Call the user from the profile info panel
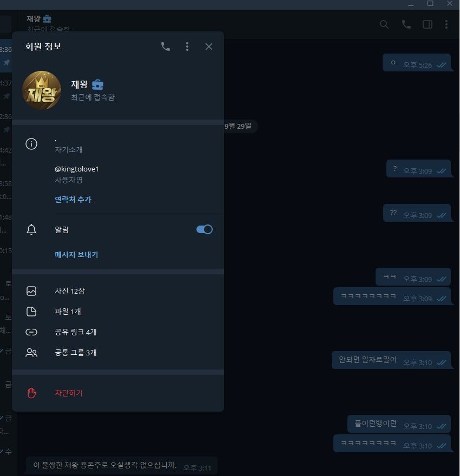The image size is (460, 476). [x=166, y=47]
